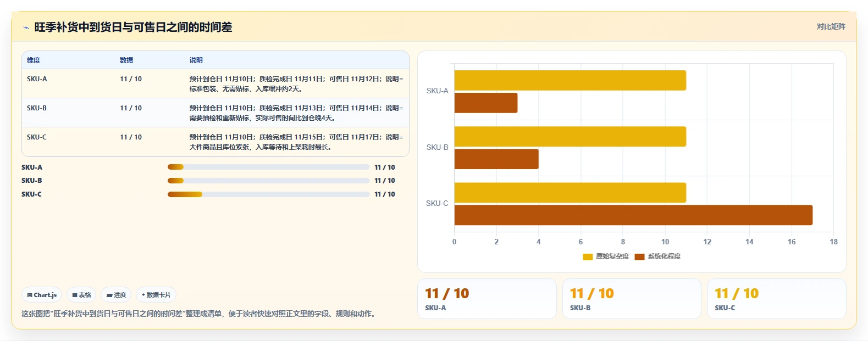Select the SKU-C cell in the table
Viewport: 868px width, 341px height.
coord(37,137)
